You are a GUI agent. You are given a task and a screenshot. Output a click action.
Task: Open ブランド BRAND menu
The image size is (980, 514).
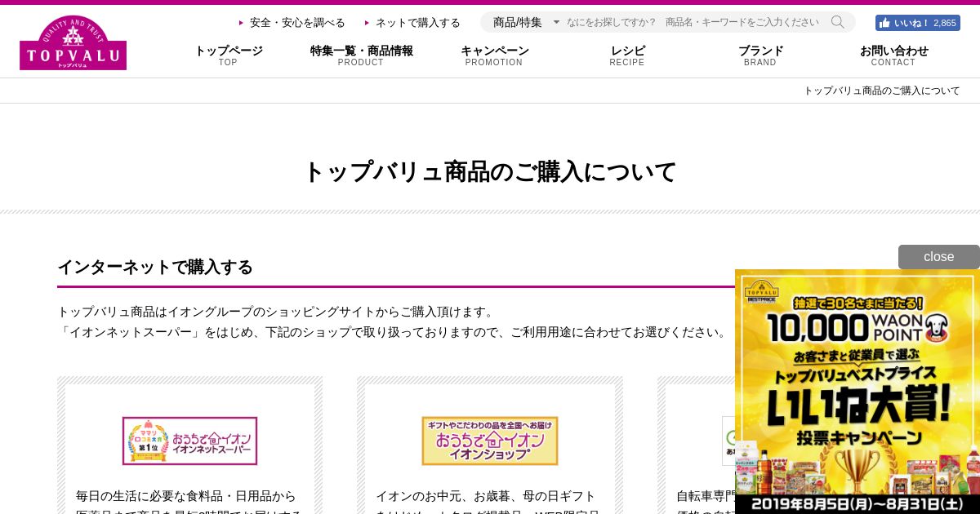pos(760,55)
